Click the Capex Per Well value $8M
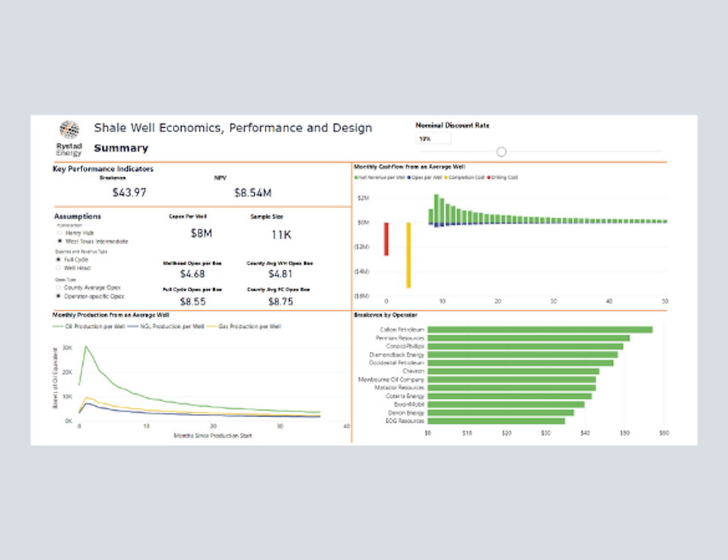This screenshot has width=728, height=560. 201,233
